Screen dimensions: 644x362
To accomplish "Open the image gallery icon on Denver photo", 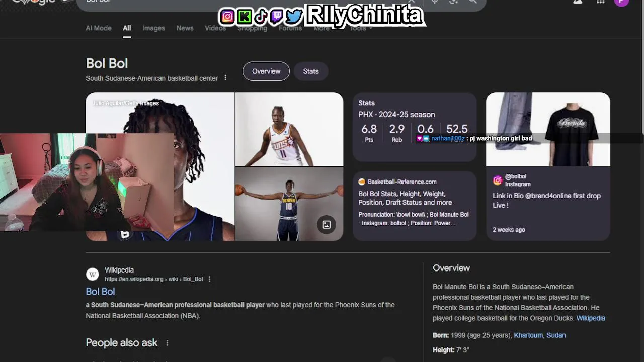I will tap(327, 225).
